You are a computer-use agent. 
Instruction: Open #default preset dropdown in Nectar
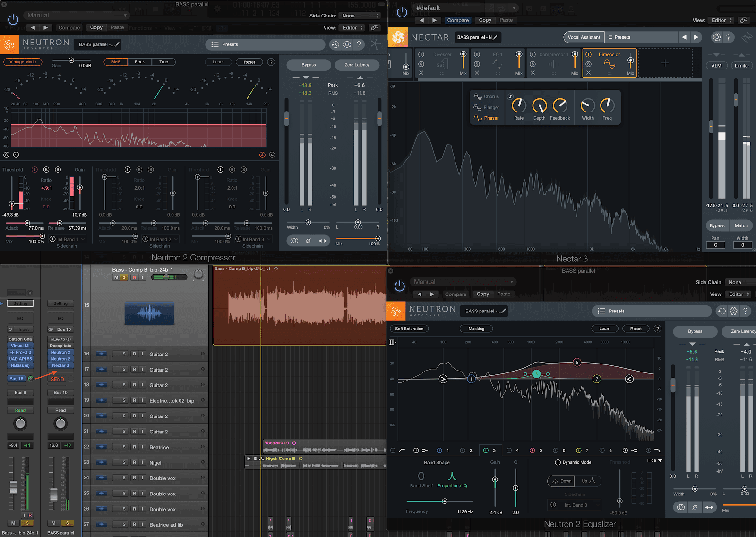click(465, 8)
